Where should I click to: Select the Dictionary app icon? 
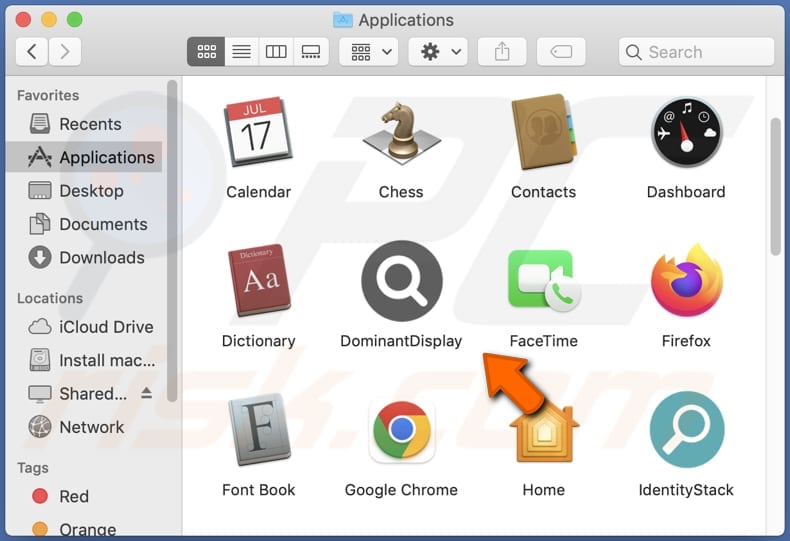pos(259,280)
